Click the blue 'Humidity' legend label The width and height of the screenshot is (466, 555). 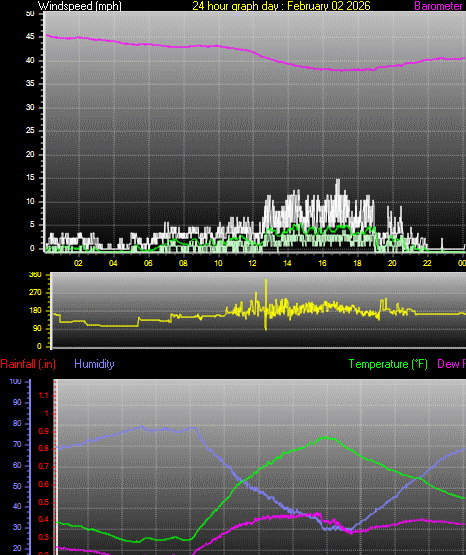(x=94, y=364)
